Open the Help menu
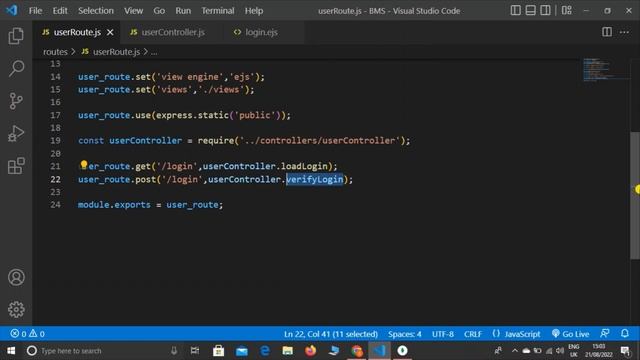 [254, 11]
